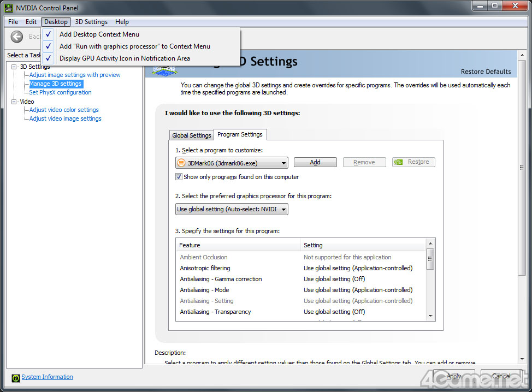
Task: Close the open Desktop menu
Action: click(x=56, y=22)
